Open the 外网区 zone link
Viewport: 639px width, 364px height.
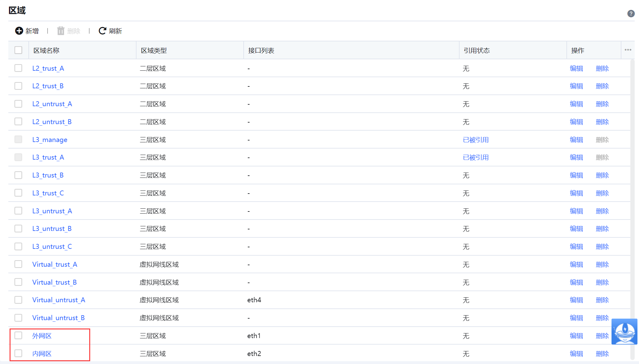click(x=42, y=336)
